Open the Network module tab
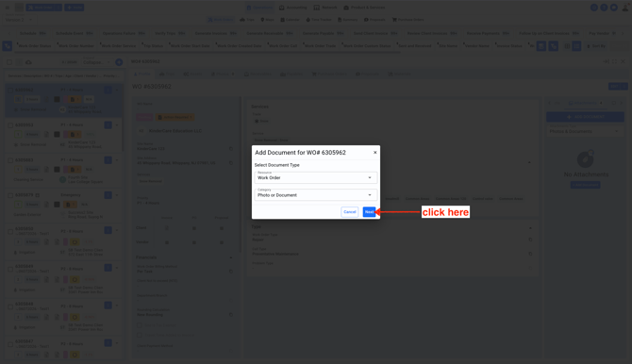This screenshot has height=364, width=632. point(325,8)
